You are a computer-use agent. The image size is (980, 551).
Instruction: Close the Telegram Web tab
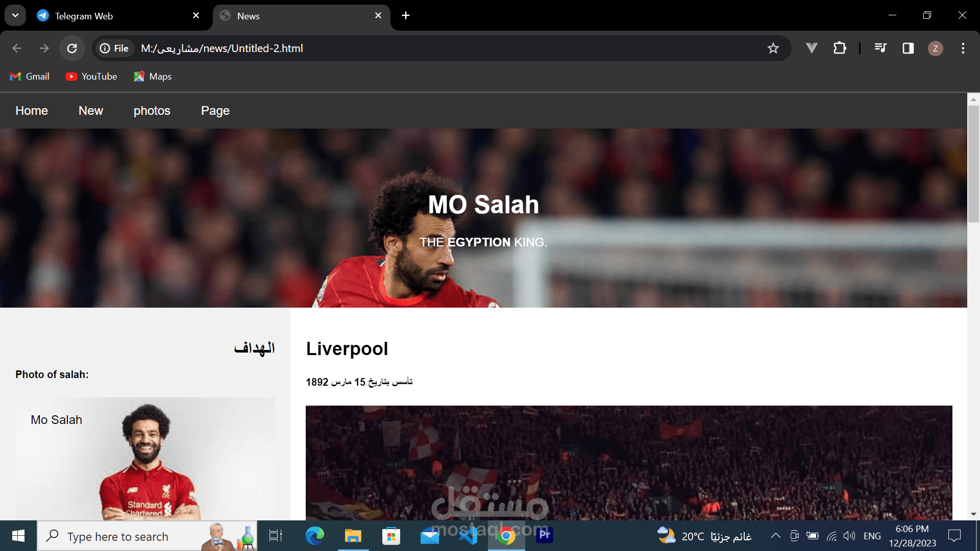196,16
